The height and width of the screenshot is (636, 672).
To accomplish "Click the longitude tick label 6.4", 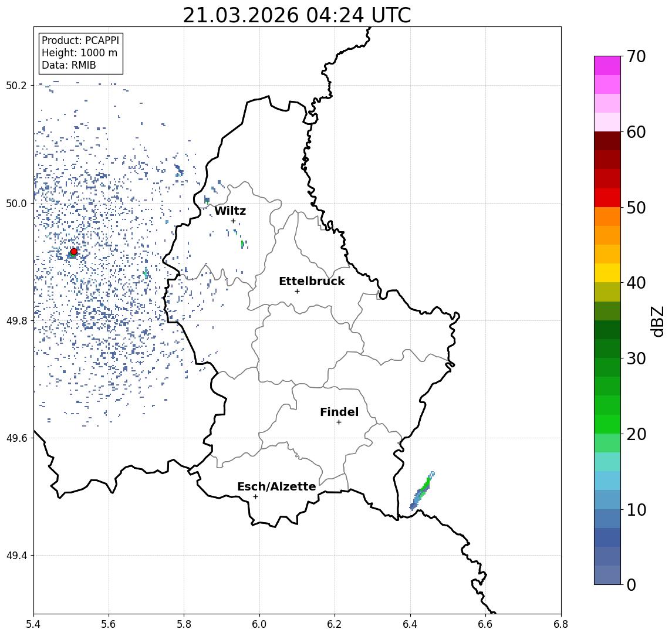I will point(410,624).
